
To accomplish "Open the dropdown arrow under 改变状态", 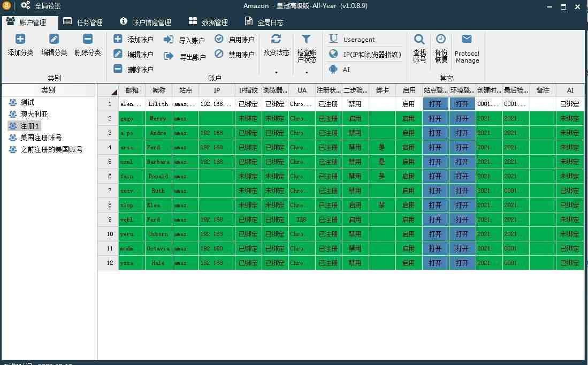I will tap(276, 72).
